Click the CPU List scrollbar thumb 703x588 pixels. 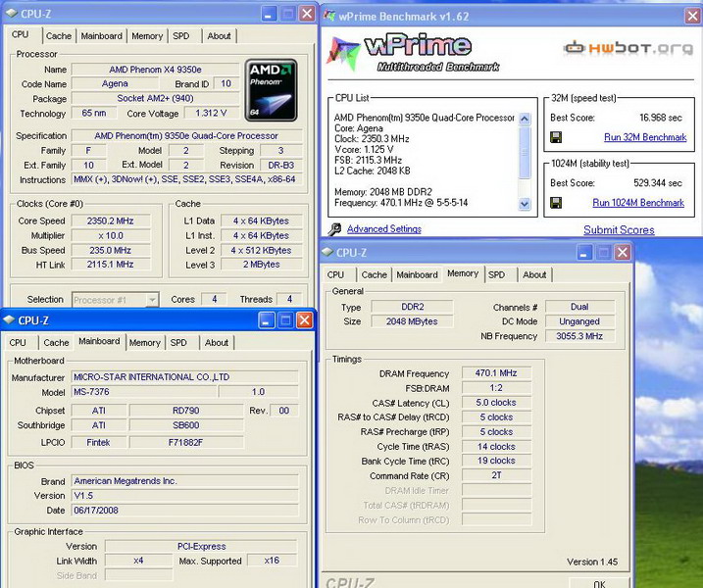(525, 152)
